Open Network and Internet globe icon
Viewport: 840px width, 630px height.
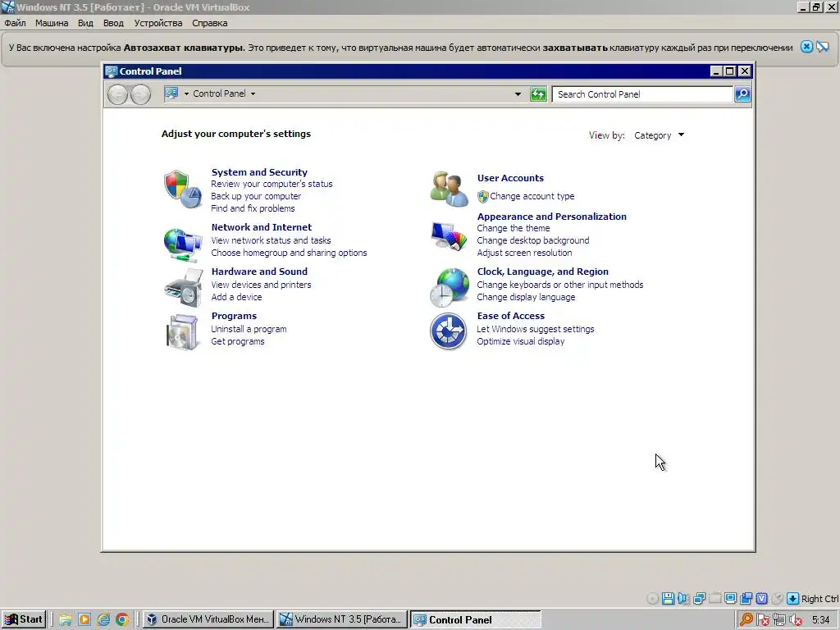pos(183,244)
